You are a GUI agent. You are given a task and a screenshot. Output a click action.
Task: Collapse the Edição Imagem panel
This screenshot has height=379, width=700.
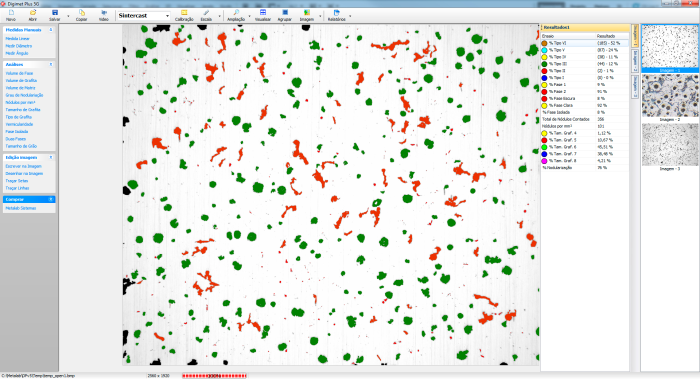[51, 158]
